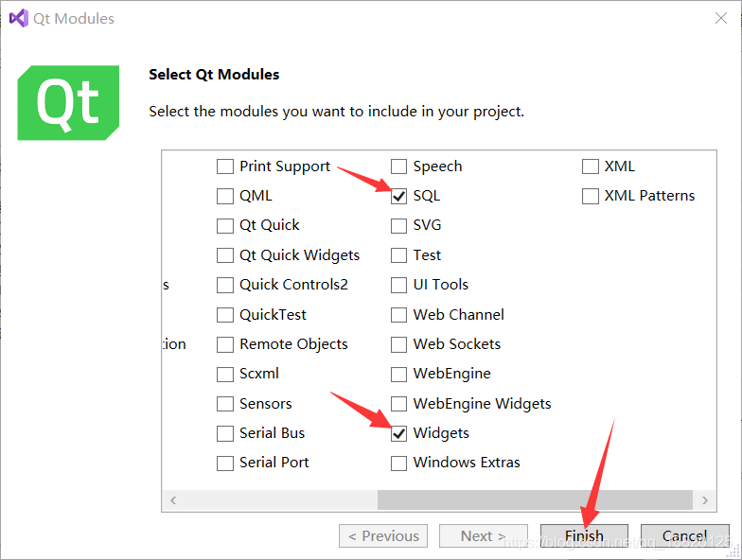Click the Cancel button
Image resolution: width=742 pixels, height=560 pixels.
coord(685,535)
